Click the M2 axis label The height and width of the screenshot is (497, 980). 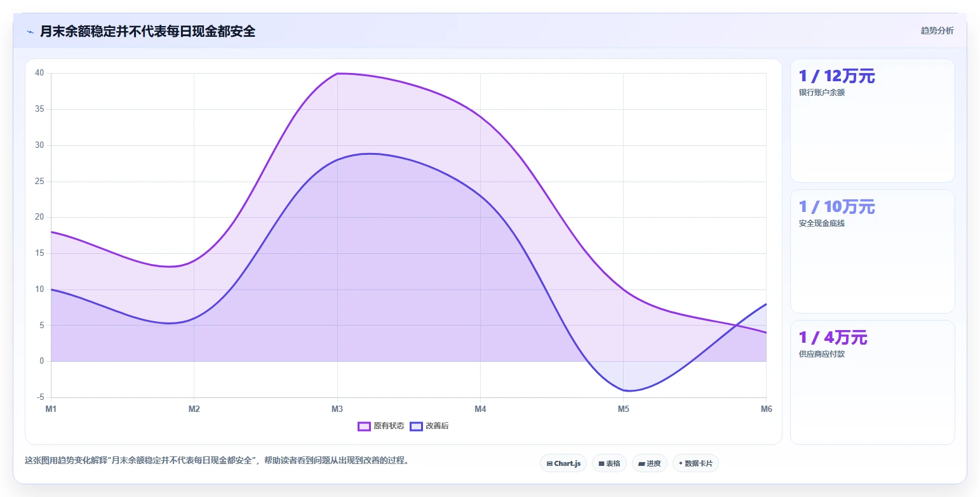(x=194, y=409)
